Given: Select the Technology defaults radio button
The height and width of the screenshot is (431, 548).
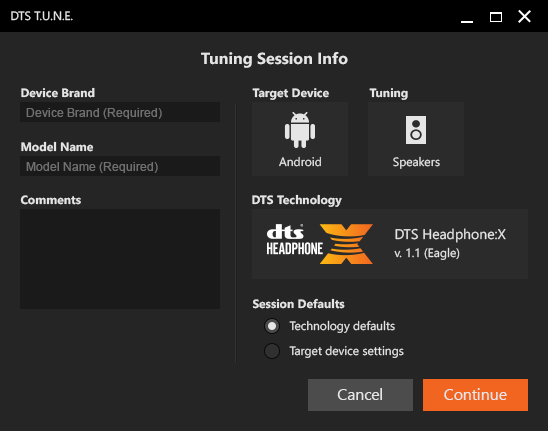Looking at the screenshot, I should coord(272,326).
